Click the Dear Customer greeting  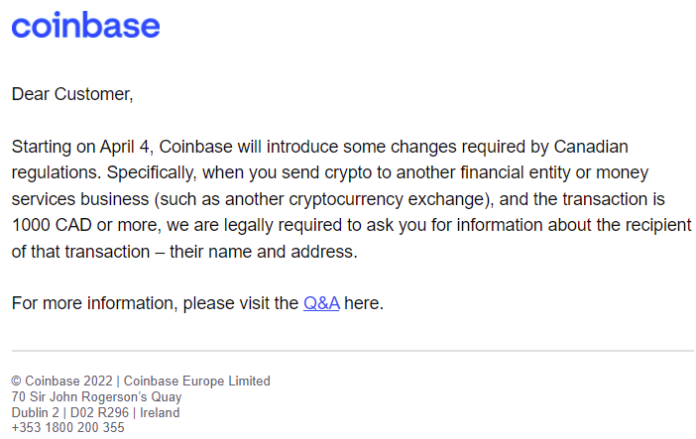tap(72, 95)
